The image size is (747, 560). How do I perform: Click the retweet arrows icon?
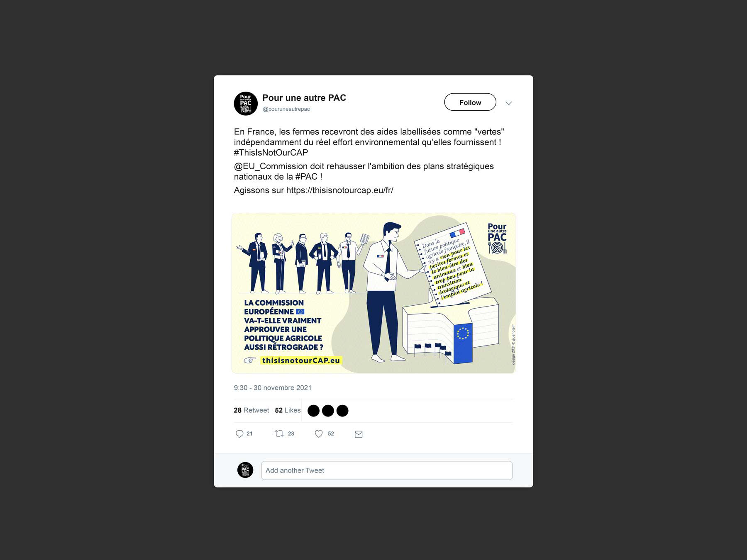point(279,433)
